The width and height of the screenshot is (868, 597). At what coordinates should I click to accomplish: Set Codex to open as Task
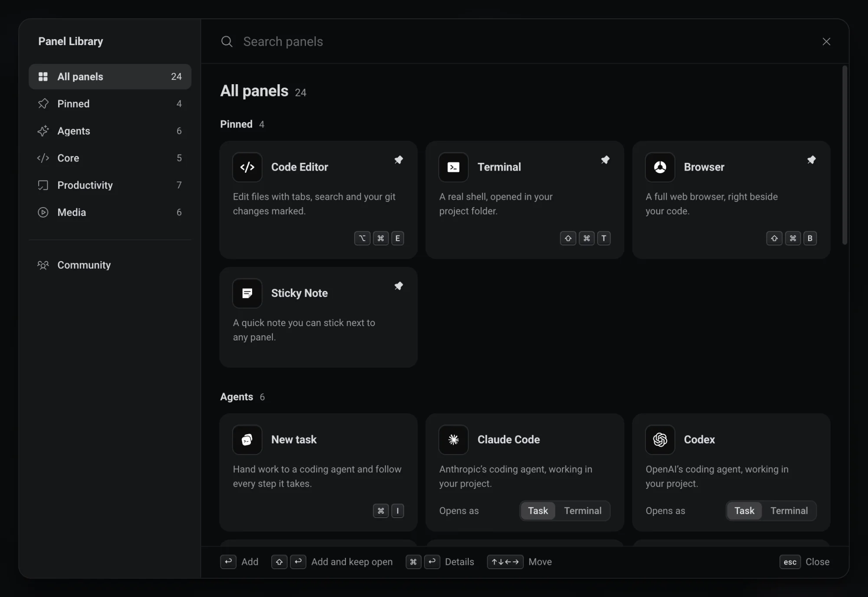coord(744,511)
